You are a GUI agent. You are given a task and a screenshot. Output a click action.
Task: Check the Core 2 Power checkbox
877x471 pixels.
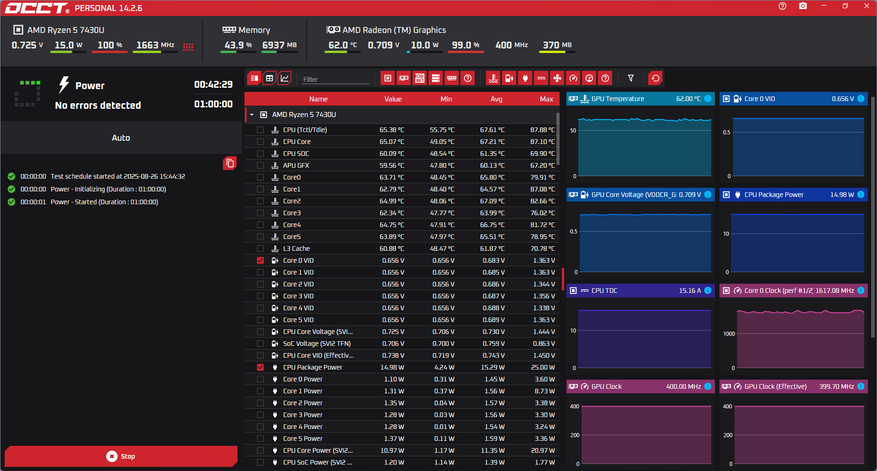260,403
